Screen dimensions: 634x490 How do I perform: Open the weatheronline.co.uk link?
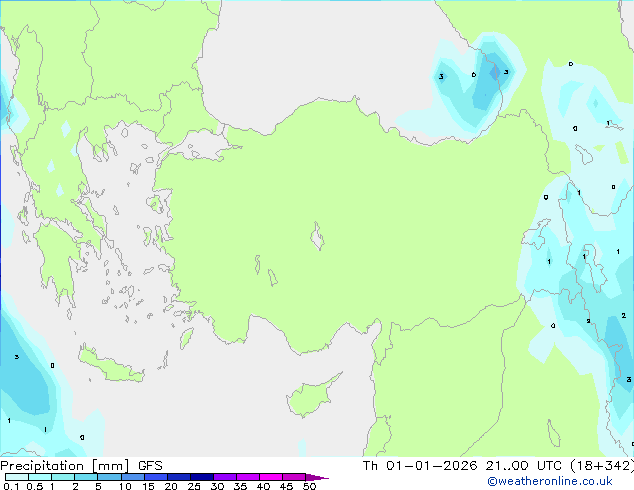pyautogui.click(x=550, y=481)
